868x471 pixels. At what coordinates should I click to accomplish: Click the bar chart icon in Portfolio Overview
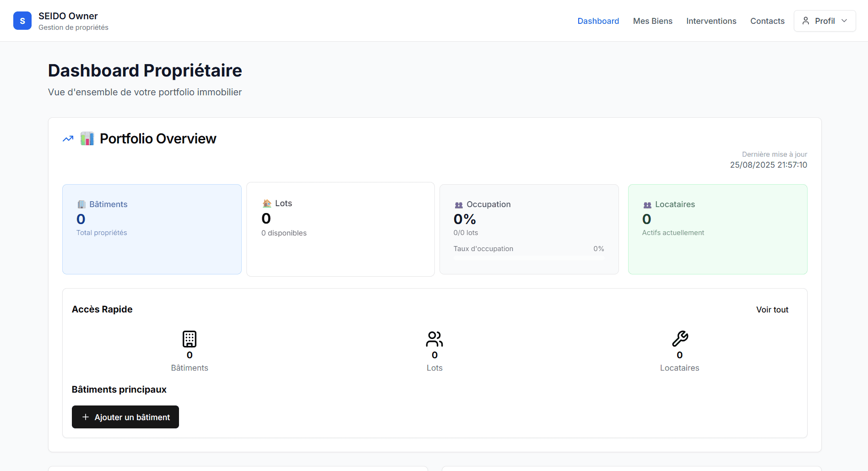(87, 138)
